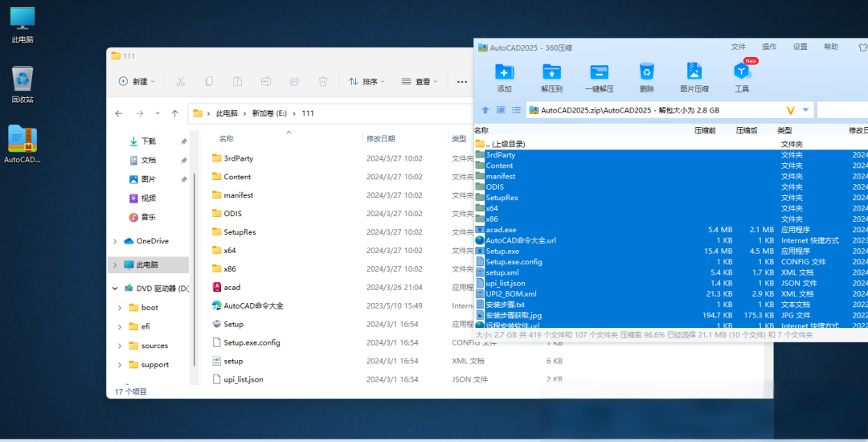Image resolution: width=868 pixels, height=442 pixels.
Task: Select acad.exe row in 360压缩
Action: click(671, 230)
